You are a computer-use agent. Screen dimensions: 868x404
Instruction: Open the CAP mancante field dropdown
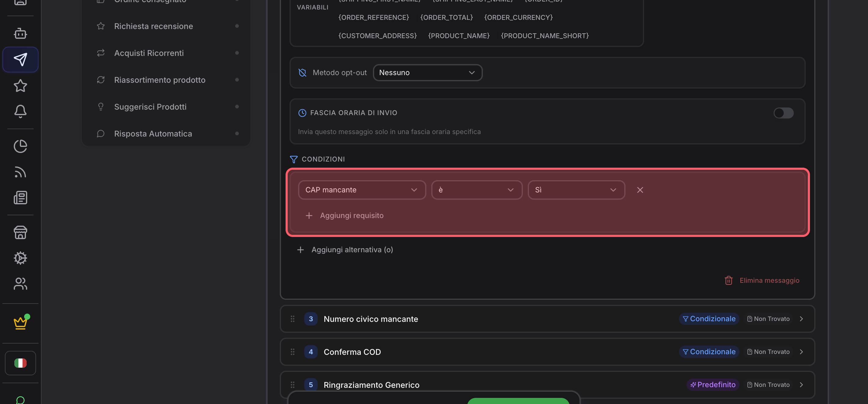click(362, 190)
